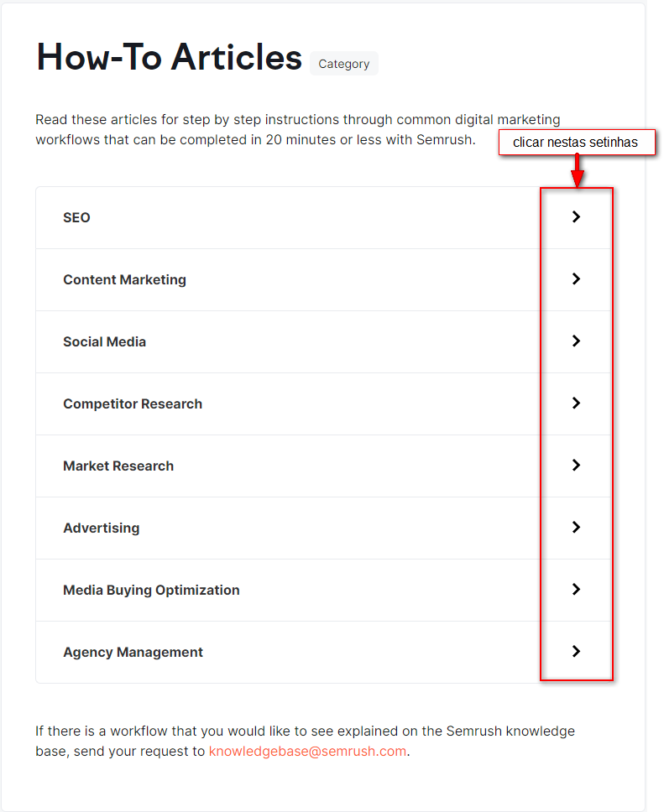Click the Category tag badge
This screenshot has width=664, height=812.
coord(344,64)
